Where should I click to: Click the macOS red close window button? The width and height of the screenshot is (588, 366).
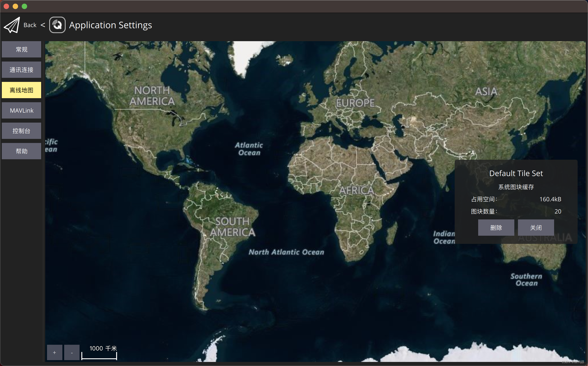pos(7,6)
